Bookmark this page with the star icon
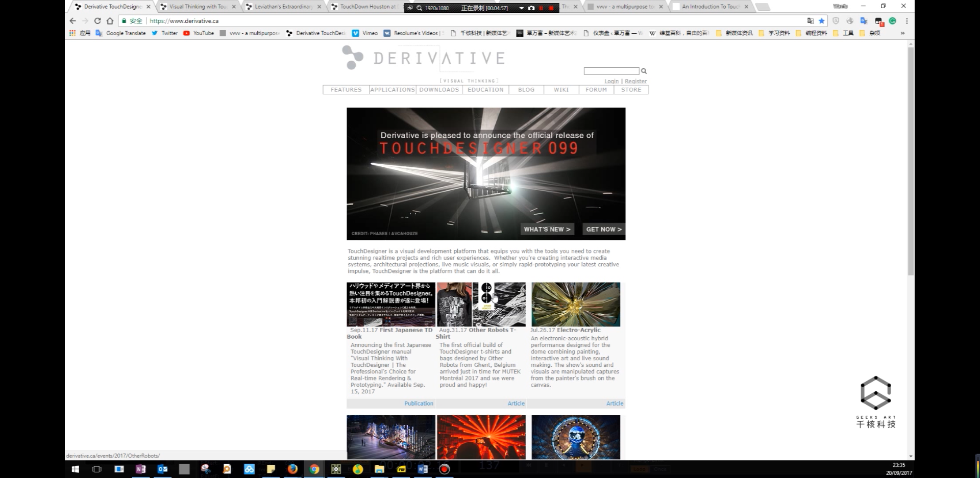The width and height of the screenshot is (980, 478). click(821, 21)
